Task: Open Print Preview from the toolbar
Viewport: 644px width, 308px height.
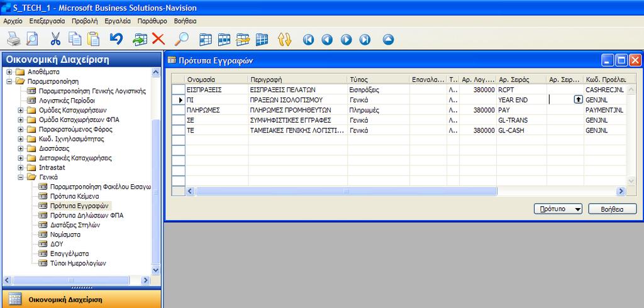Action: pyautogui.click(x=32, y=40)
